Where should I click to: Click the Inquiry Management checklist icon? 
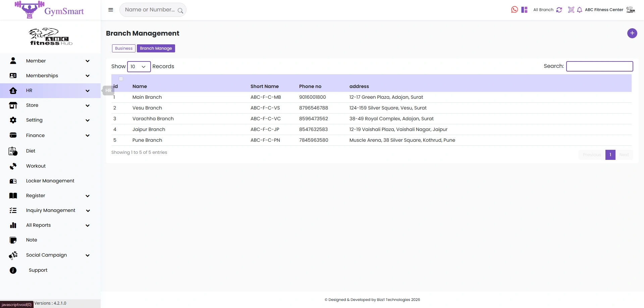point(13,210)
